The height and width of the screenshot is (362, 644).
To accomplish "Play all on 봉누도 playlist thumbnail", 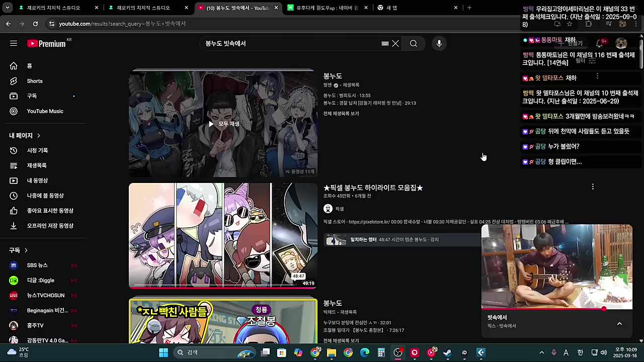I will click(223, 124).
